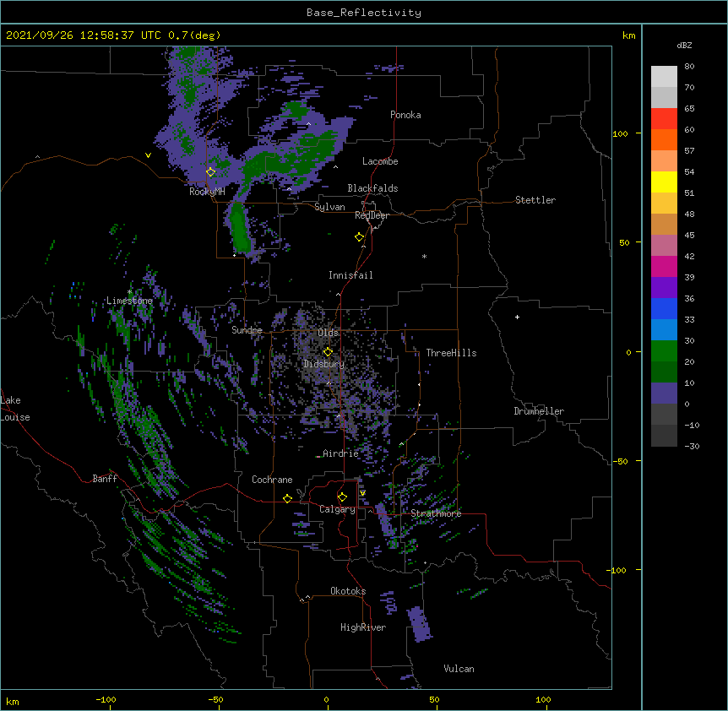Select the purple 39 dBZ color swatch
The width and height of the screenshot is (728, 711).
pyautogui.click(x=664, y=288)
